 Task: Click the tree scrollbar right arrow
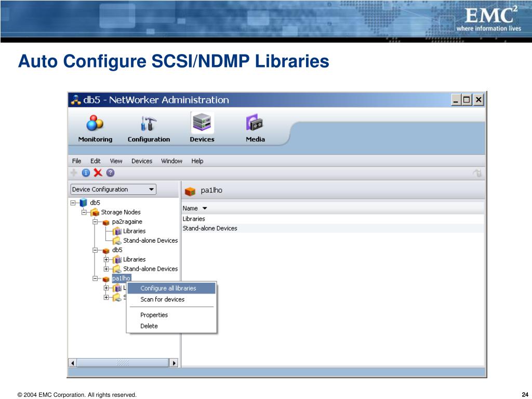tap(174, 363)
